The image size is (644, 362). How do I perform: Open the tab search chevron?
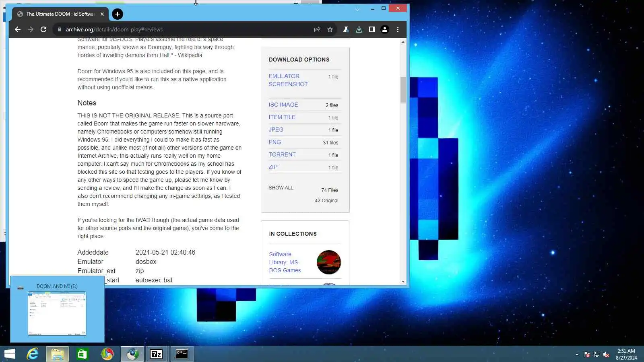[x=357, y=9]
